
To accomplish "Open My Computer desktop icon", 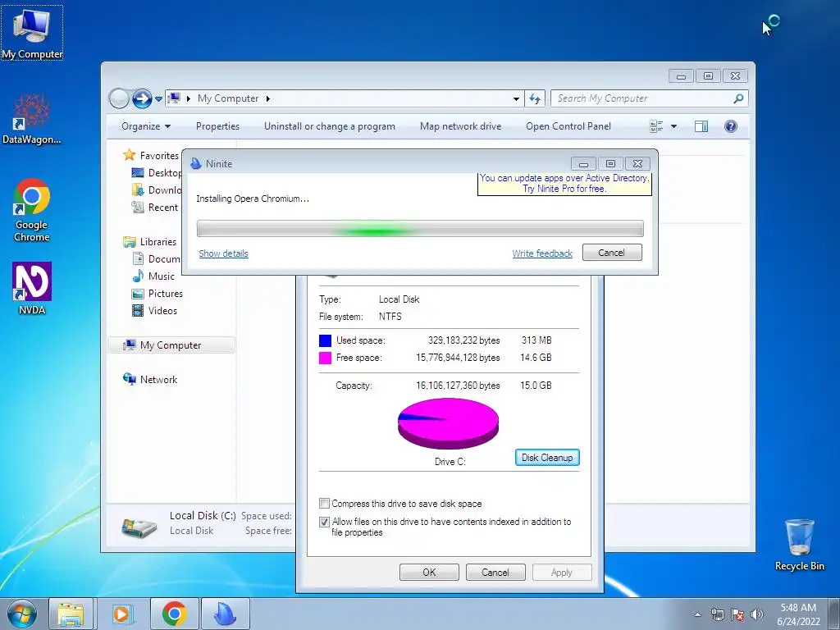I will click(x=32, y=33).
